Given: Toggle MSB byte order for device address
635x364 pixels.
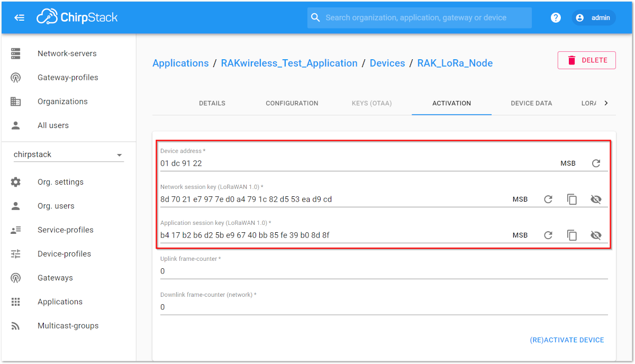Looking at the screenshot, I should [568, 163].
